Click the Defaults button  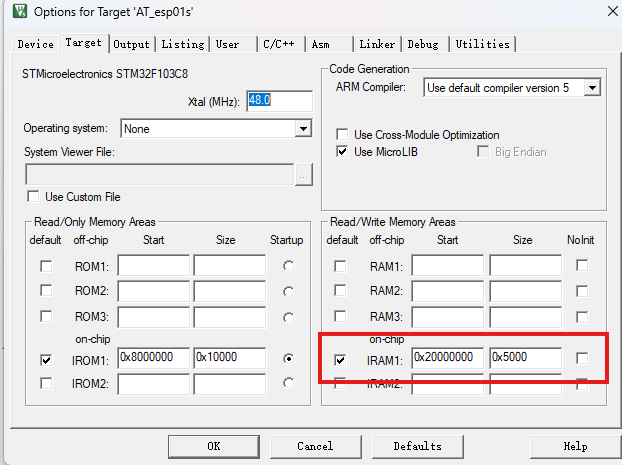coord(417,446)
